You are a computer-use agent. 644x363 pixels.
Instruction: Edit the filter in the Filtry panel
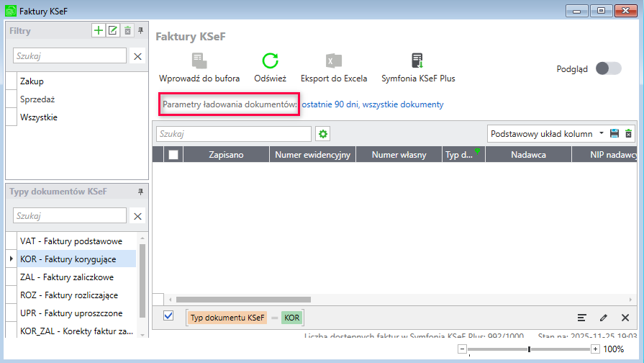pyautogui.click(x=112, y=30)
